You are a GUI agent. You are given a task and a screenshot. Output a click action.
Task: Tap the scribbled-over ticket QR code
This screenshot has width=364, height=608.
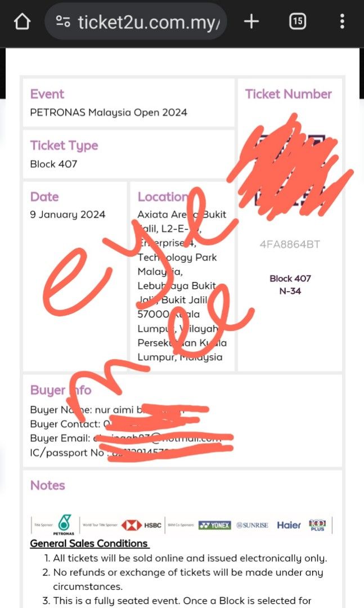tap(290, 170)
